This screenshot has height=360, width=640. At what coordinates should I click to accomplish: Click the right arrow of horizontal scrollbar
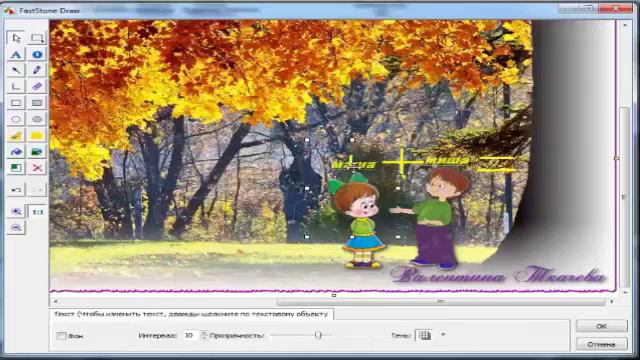(x=611, y=301)
